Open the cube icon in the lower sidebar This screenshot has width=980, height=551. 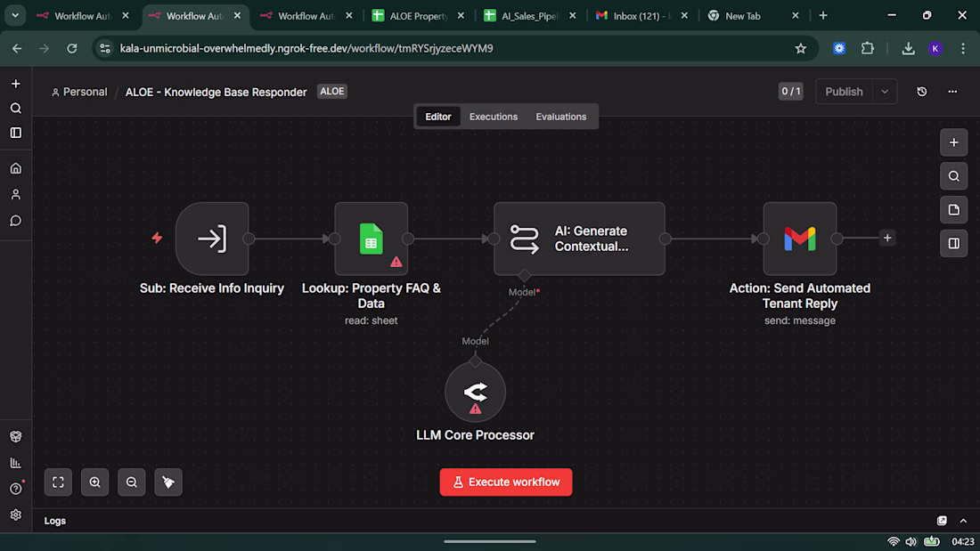click(16, 437)
